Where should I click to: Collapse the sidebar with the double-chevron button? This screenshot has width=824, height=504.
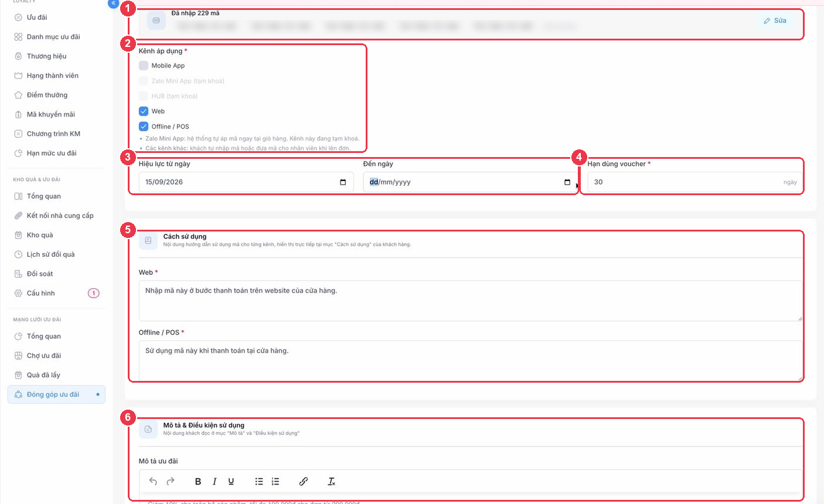[114, 3]
